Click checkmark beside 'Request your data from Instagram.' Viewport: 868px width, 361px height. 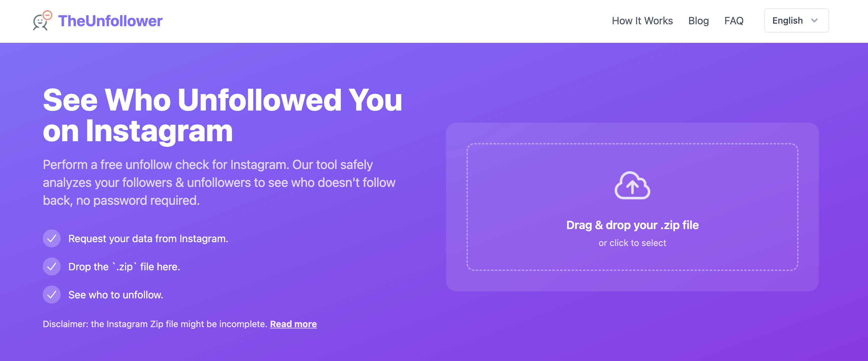pyautogui.click(x=52, y=239)
